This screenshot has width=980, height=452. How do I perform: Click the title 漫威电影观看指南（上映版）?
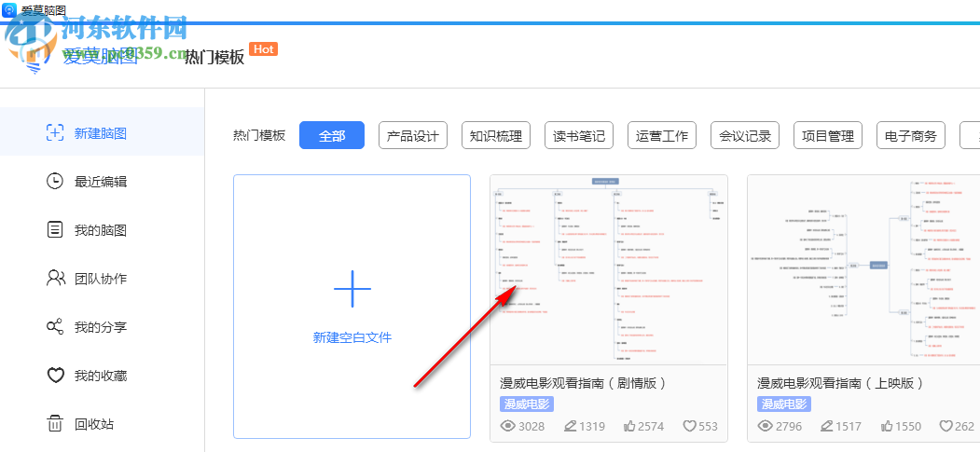click(x=840, y=383)
